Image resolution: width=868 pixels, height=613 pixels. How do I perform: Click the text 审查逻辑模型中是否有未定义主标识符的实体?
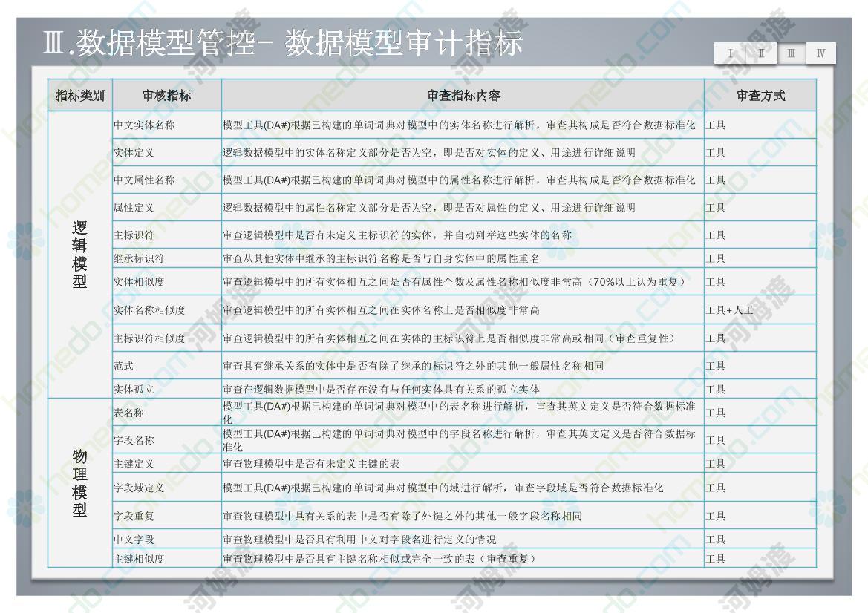327,235
